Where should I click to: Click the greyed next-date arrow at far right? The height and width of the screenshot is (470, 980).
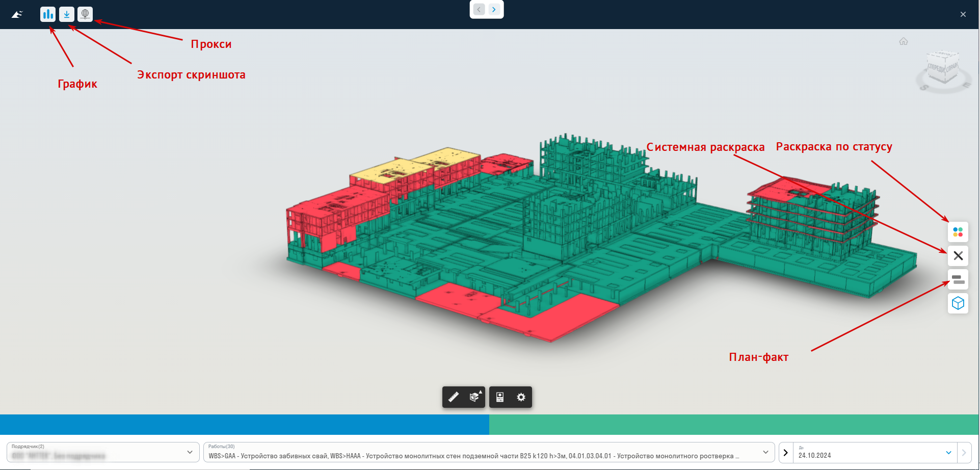click(x=964, y=453)
